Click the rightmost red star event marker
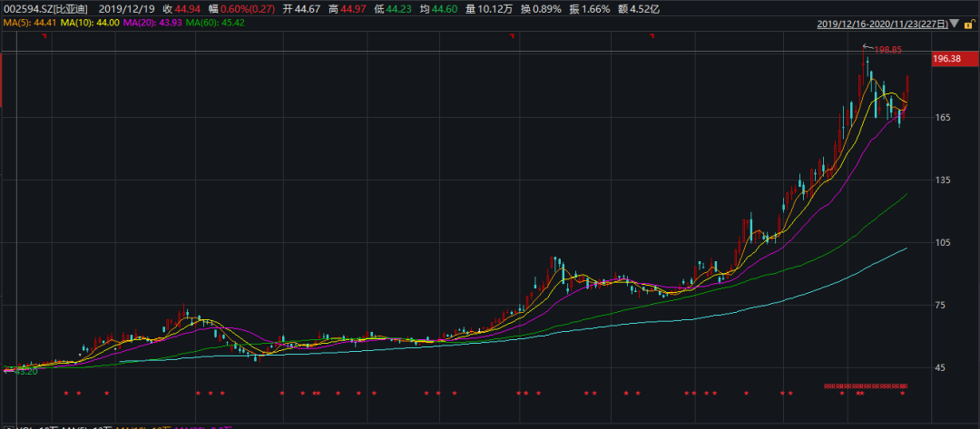This screenshot has width=980, height=429. coord(902,393)
